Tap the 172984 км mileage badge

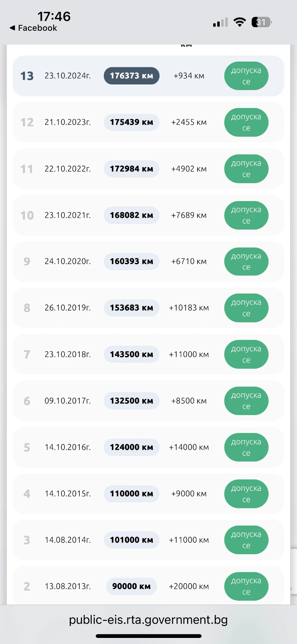[x=131, y=169]
